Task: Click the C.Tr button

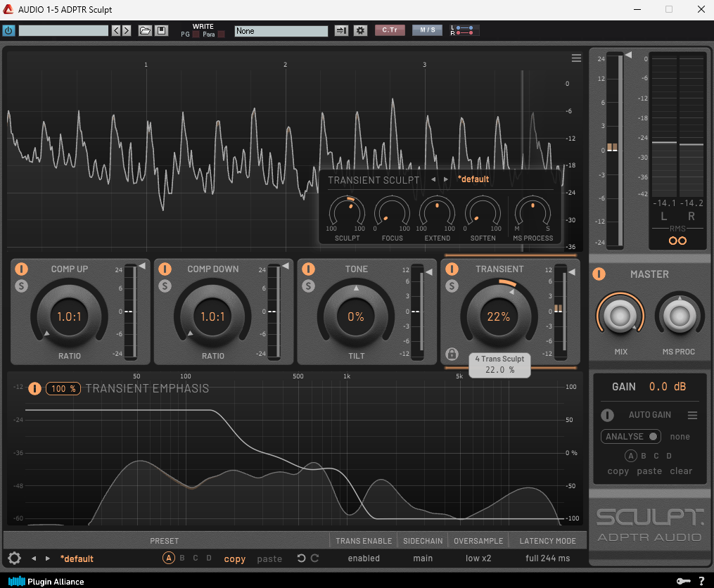Action: pos(390,30)
